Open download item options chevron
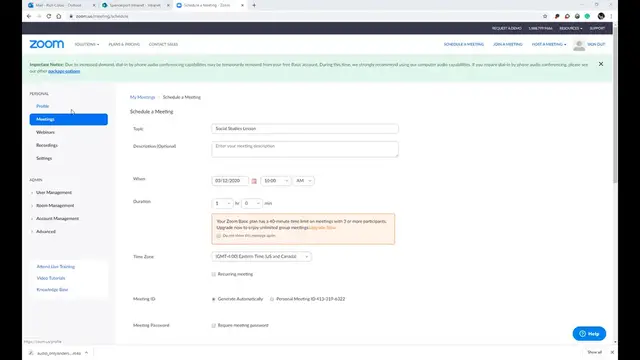Screen dimensions: 640x360 [x=86, y=353]
